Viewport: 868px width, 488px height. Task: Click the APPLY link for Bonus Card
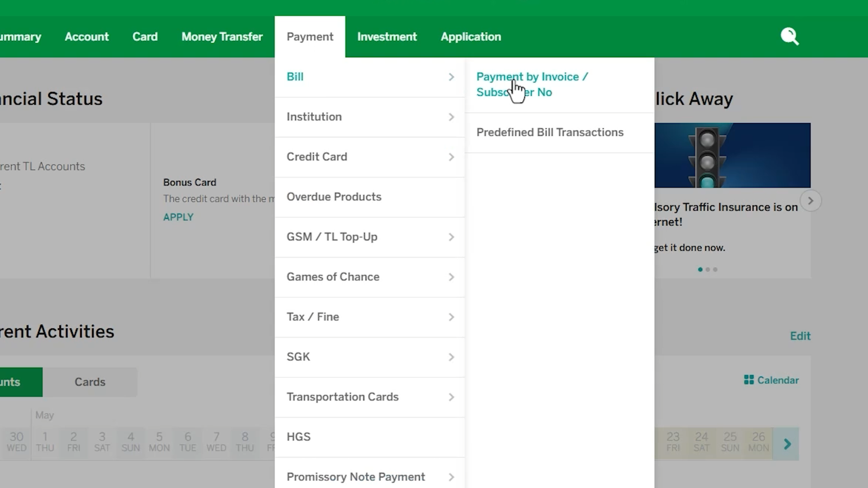(178, 217)
